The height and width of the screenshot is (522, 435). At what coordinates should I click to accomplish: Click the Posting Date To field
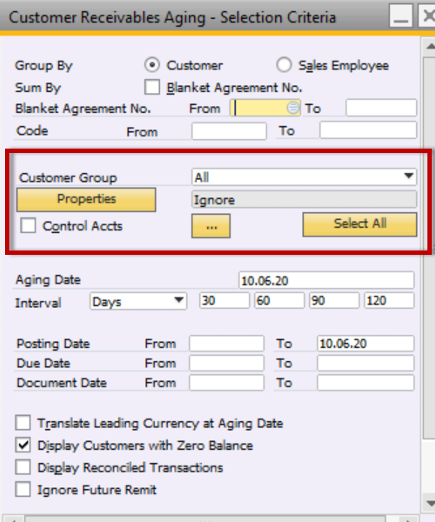coord(366,343)
